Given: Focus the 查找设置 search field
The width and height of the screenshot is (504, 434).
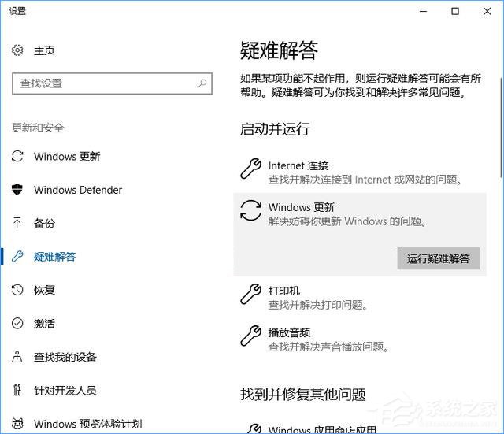Looking at the screenshot, I should coord(112,83).
